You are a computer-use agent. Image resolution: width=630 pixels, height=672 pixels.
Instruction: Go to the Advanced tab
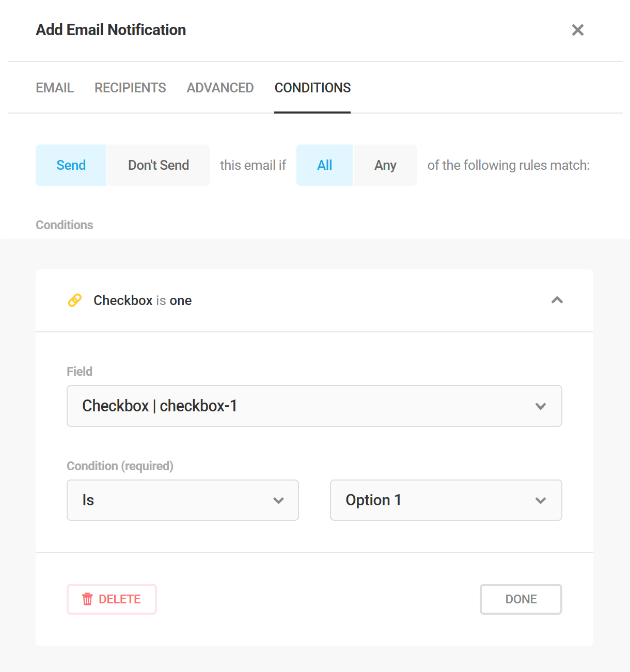coord(220,88)
